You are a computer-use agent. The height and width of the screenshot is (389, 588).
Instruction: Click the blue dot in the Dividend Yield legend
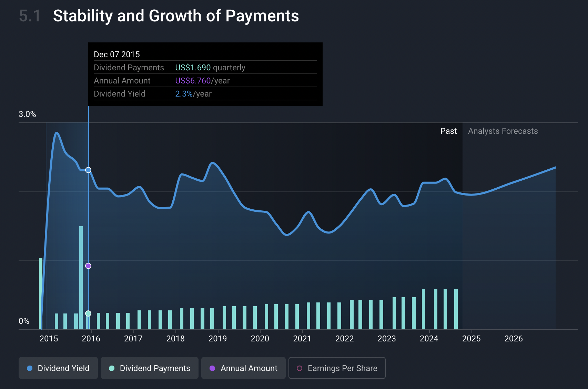pos(30,368)
